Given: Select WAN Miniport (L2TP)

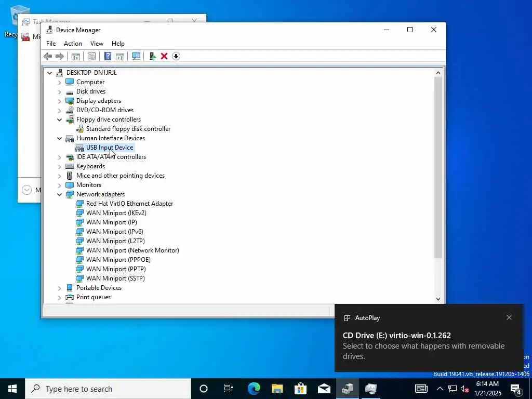Looking at the screenshot, I should click(x=115, y=241).
